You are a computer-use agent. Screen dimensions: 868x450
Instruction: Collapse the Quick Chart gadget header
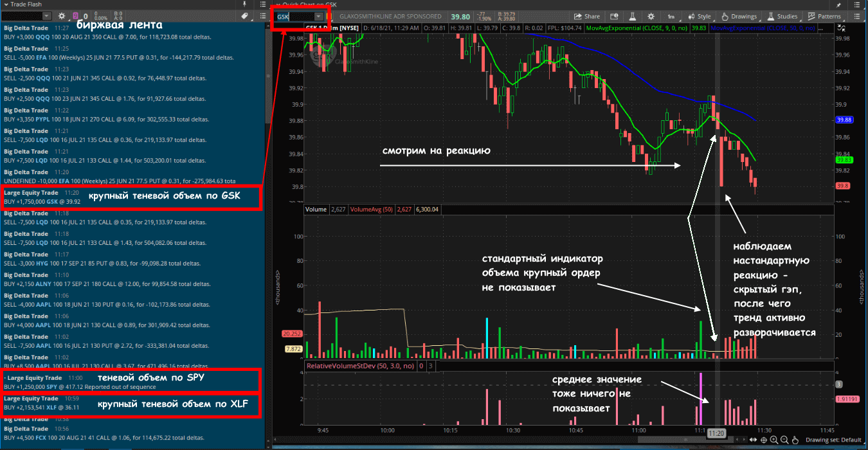pos(278,4)
